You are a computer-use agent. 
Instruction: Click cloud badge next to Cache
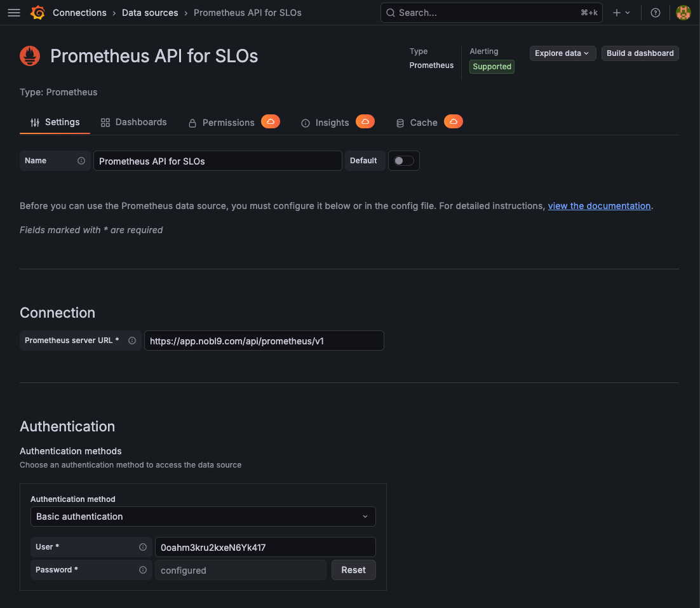click(454, 121)
